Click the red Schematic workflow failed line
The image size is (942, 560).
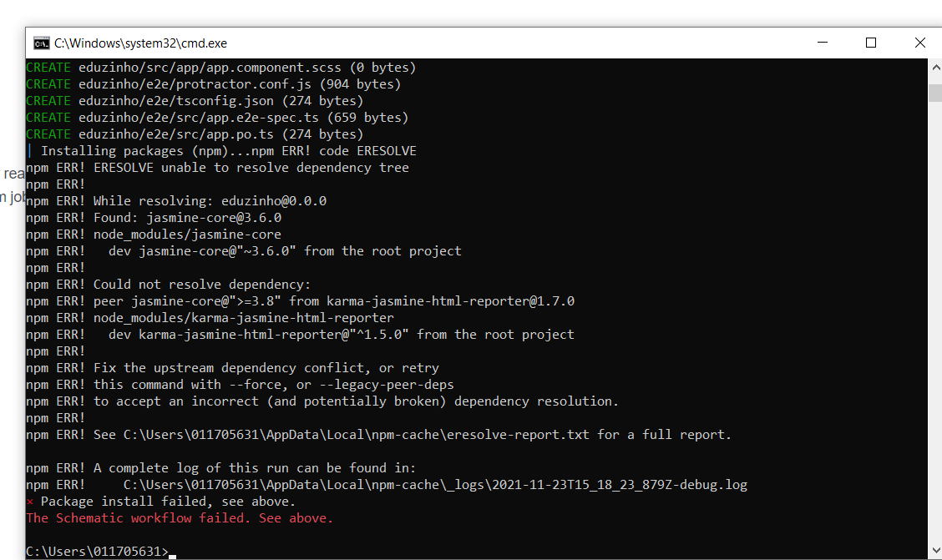(x=180, y=518)
